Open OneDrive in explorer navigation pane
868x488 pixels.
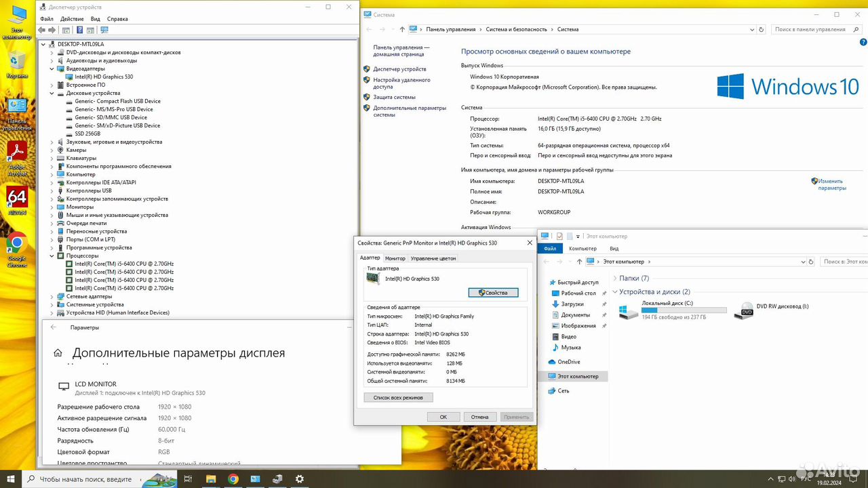pos(568,362)
